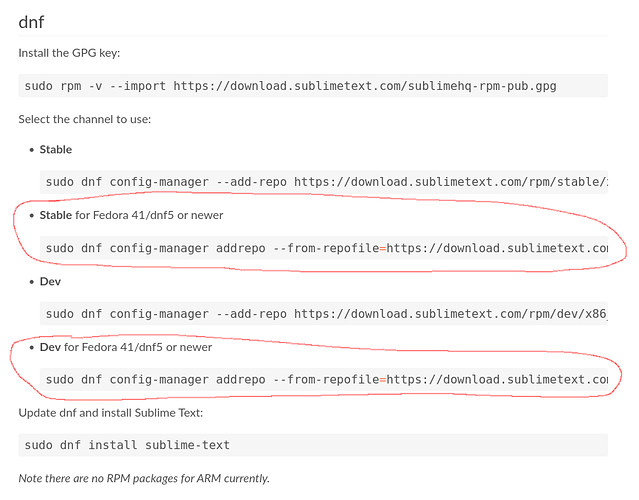Select the plain "Dev" bullet label
The image size is (639, 500).
click(50, 281)
